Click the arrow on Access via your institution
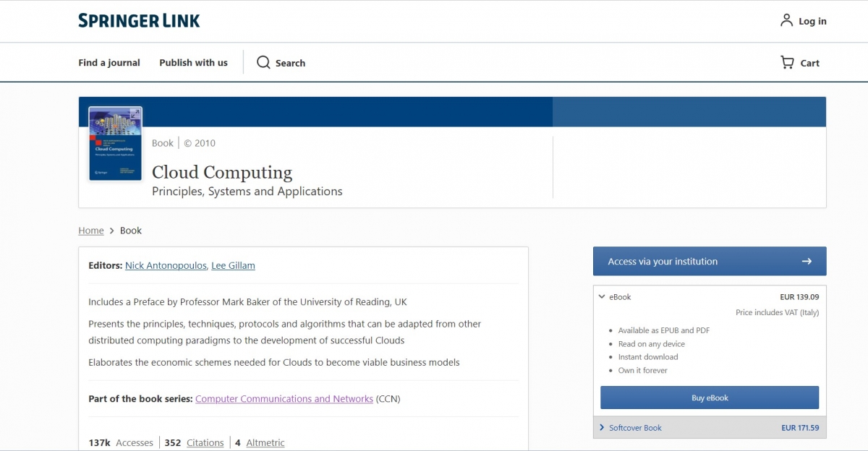 point(807,262)
